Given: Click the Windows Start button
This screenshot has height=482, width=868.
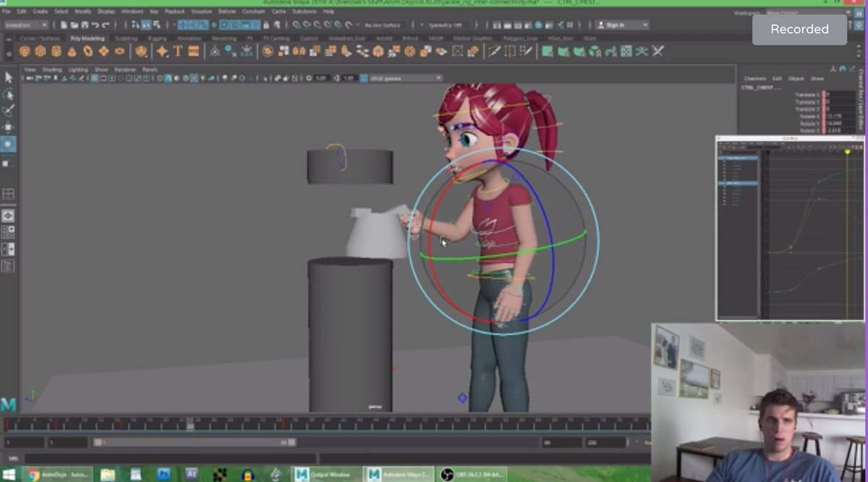Looking at the screenshot, I should click(10, 475).
